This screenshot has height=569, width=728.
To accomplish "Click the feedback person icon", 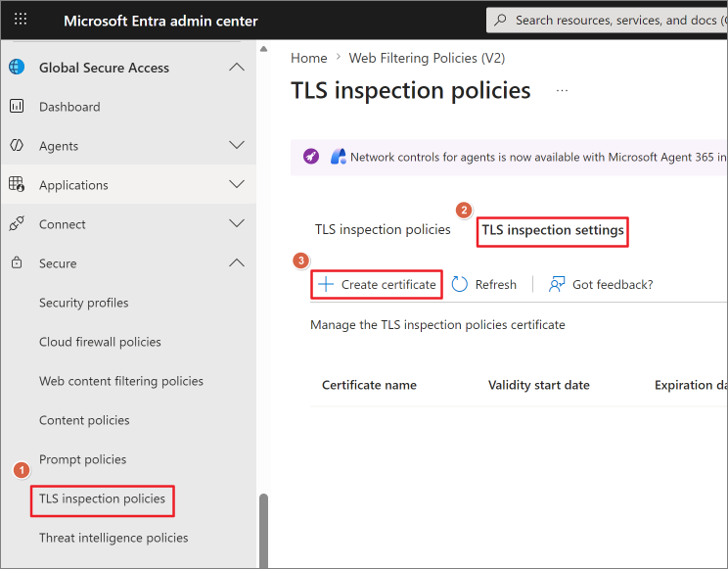I will [x=557, y=284].
